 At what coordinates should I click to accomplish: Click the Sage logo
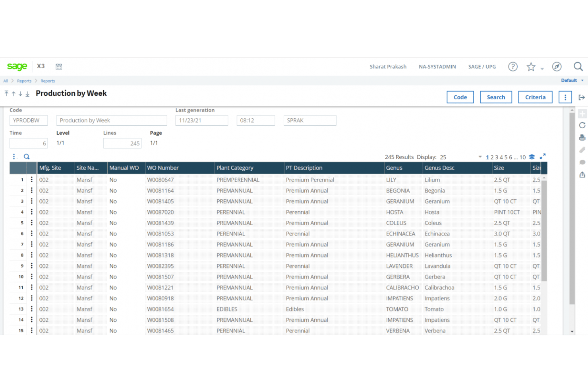tap(17, 66)
